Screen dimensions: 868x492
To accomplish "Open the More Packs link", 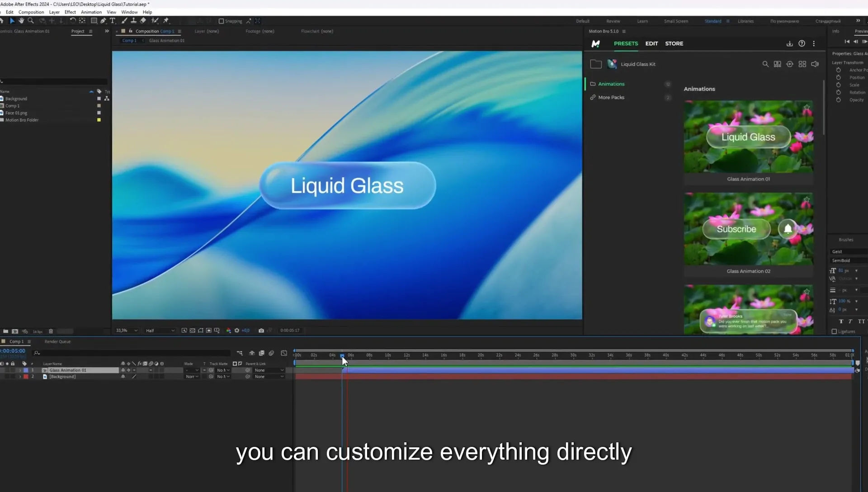I will (x=611, y=98).
